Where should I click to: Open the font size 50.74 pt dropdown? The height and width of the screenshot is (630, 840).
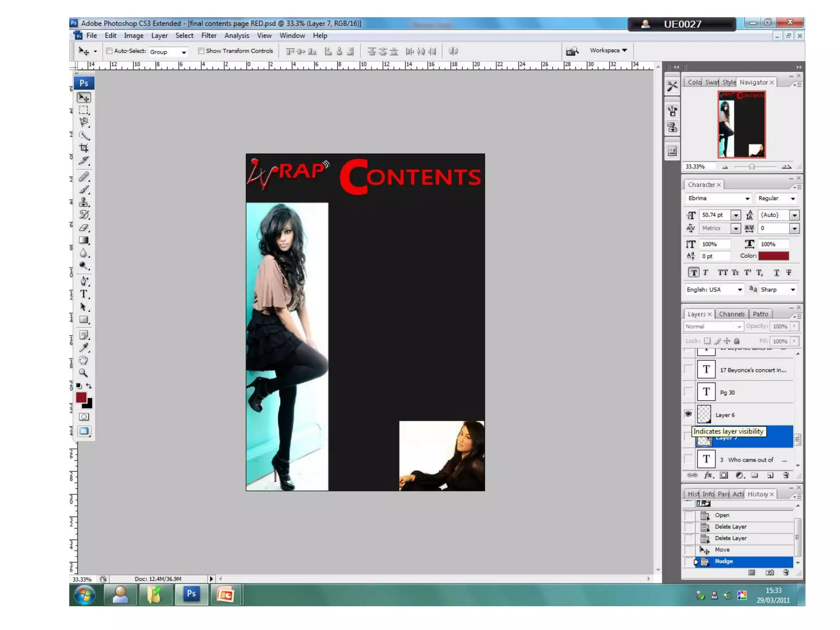pyautogui.click(x=736, y=215)
